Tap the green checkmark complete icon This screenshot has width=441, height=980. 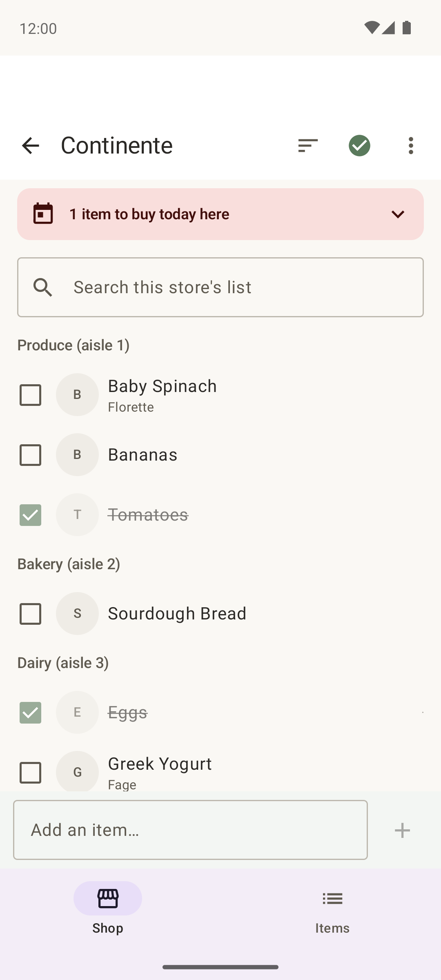pos(359,145)
